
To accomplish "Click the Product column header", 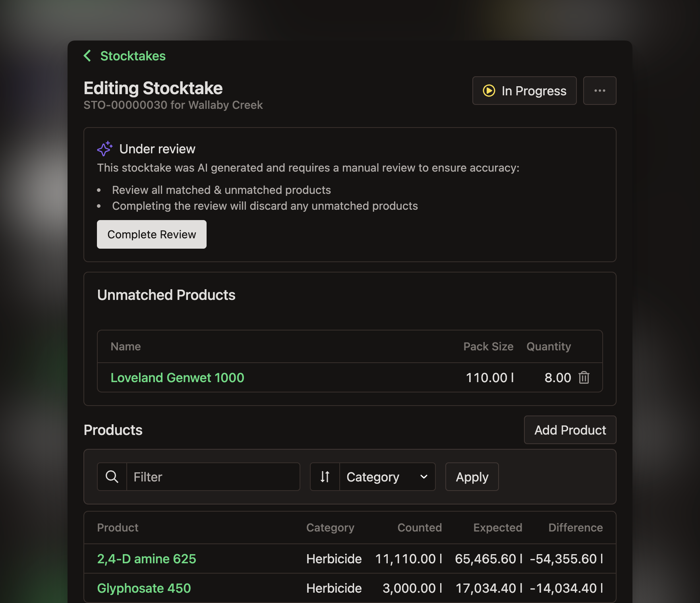I will pyautogui.click(x=118, y=528).
